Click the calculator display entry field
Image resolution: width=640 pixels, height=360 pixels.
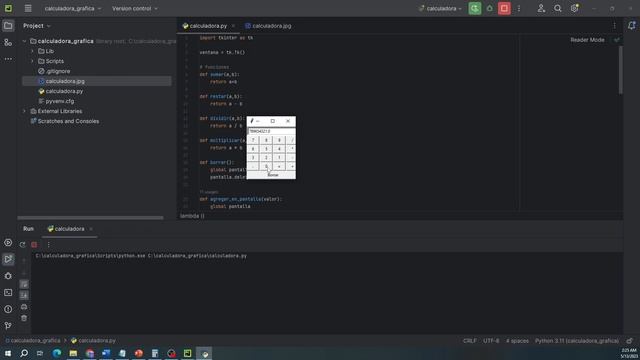coord(271,131)
